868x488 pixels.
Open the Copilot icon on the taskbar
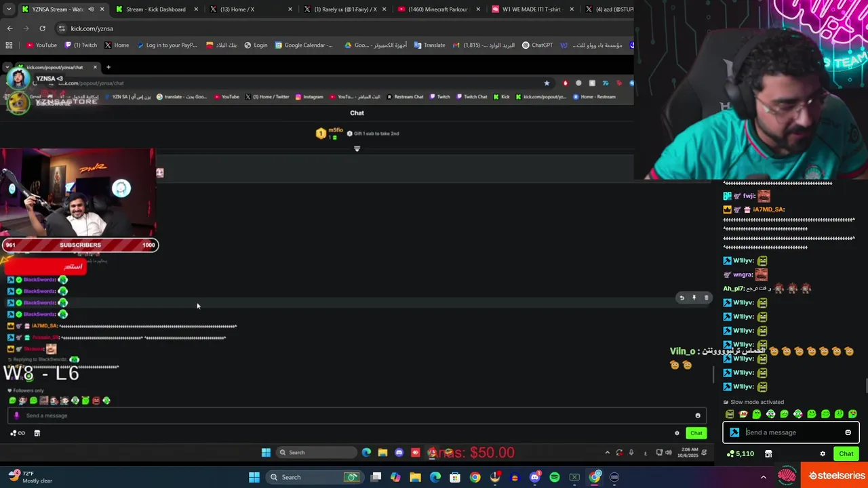point(395,477)
